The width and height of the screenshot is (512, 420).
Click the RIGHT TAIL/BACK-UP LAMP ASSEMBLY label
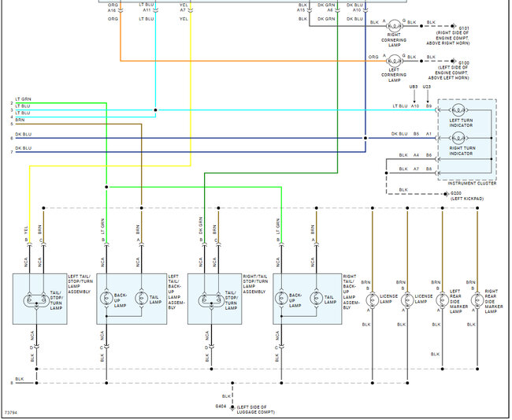[351, 292]
